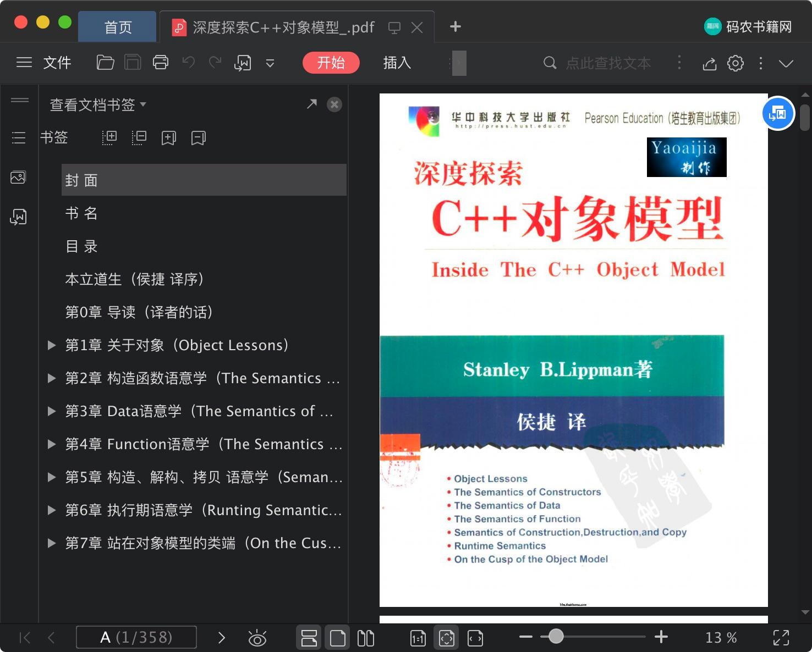This screenshot has width=812, height=652.
Task: Close the bookmark panel
Action: point(334,104)
